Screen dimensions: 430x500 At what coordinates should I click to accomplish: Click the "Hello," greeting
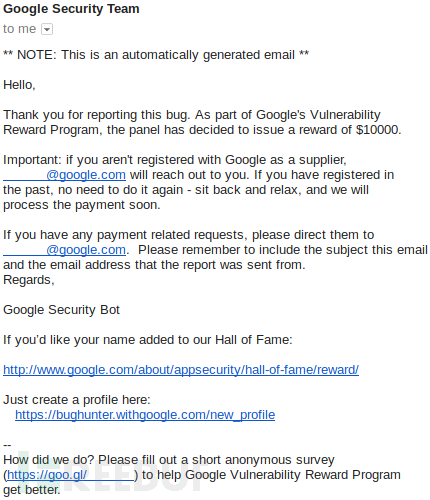[19, 85]
